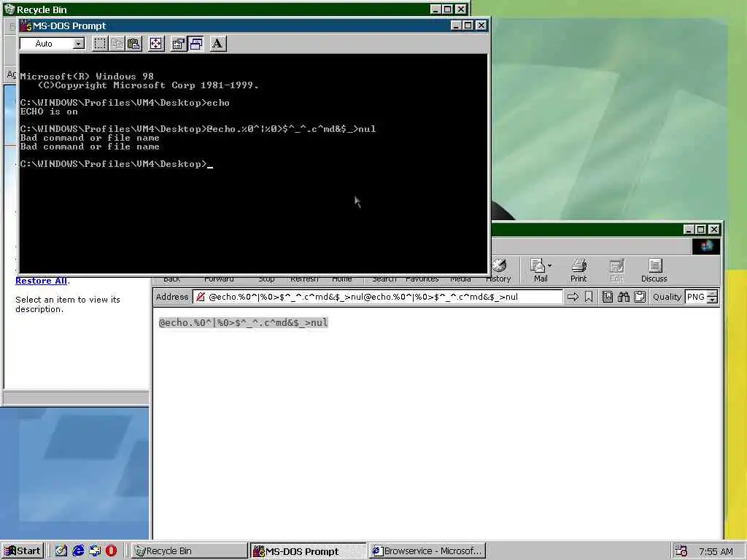Click the Go arrow beside the address bar
The width and height of the screenshot is (747, 560).
[x=573, y=297]
